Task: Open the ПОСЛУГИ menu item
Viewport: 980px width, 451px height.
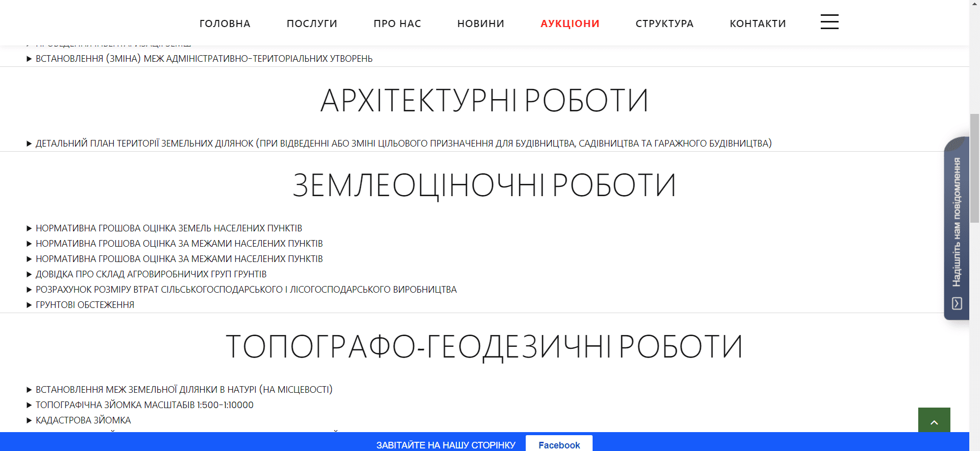Action: point(312,23)
